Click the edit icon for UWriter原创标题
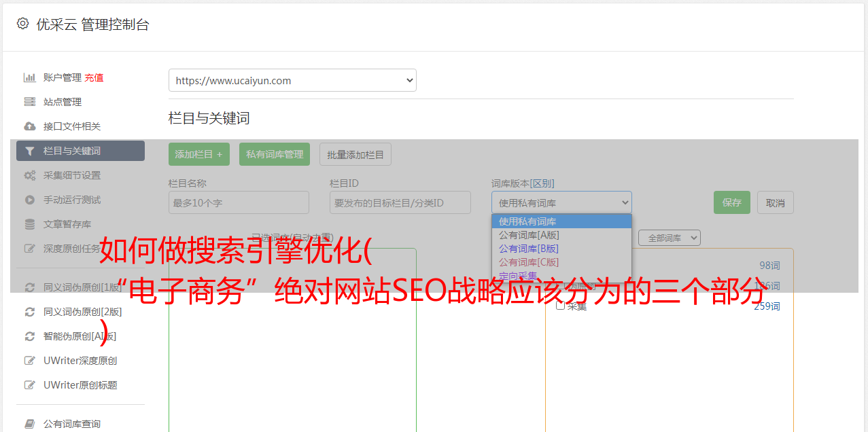The image size is (868, 432). pos(29,385)
